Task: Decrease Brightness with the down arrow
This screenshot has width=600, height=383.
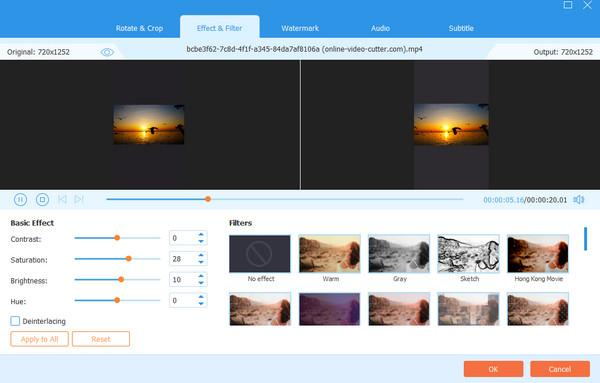Action: point(201,283)
